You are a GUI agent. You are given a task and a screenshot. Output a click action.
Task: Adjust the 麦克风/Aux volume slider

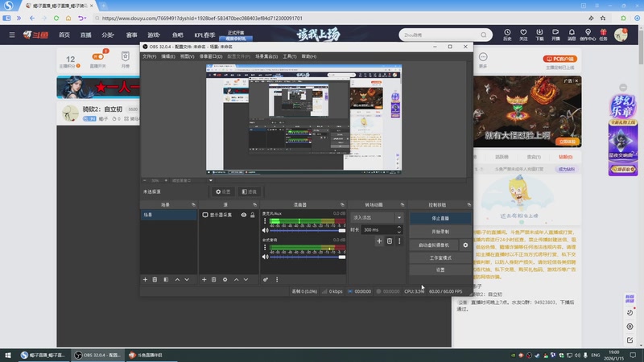click(306, 231)
